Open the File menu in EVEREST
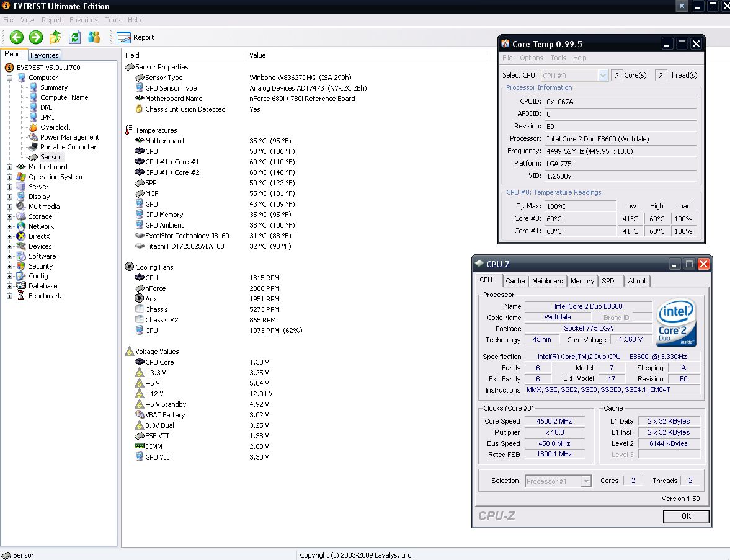The width and height of the screenshot is (730, 560). [9, 20]
